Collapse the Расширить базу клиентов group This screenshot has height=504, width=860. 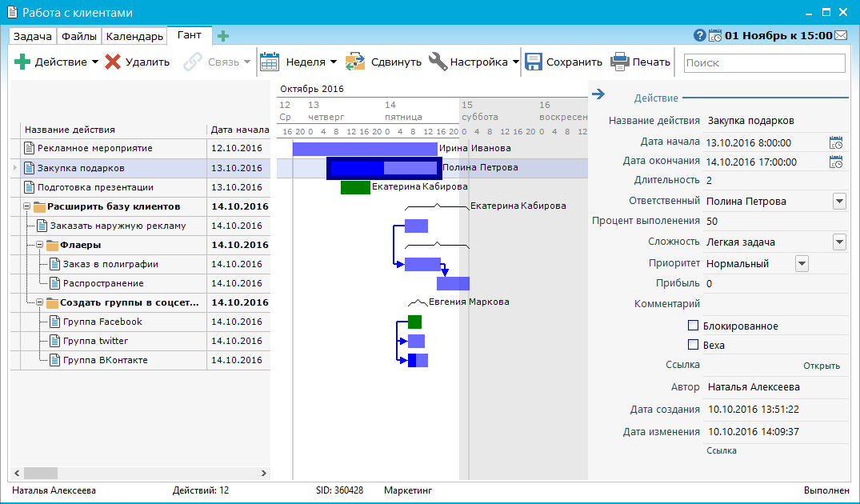(26, 206)
